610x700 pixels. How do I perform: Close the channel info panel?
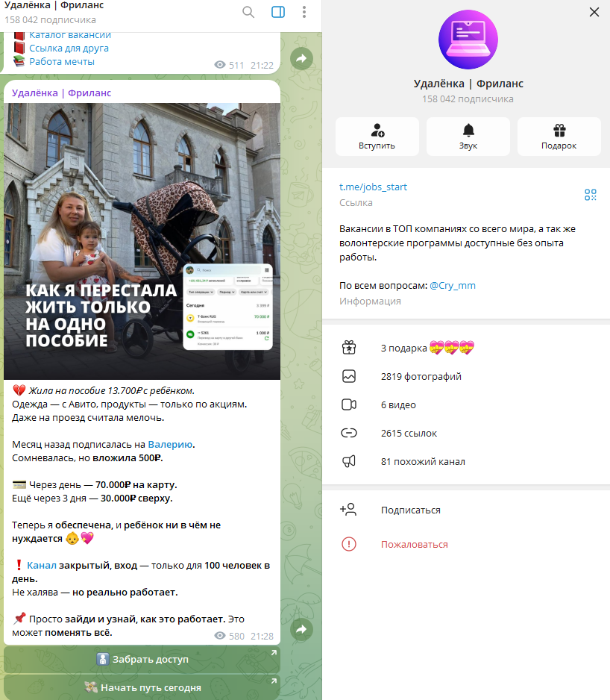594,12
